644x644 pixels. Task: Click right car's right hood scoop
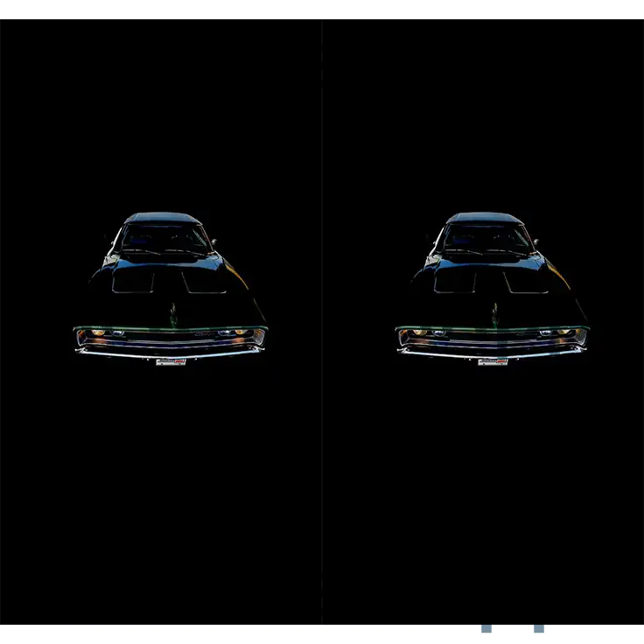(527, 282)
